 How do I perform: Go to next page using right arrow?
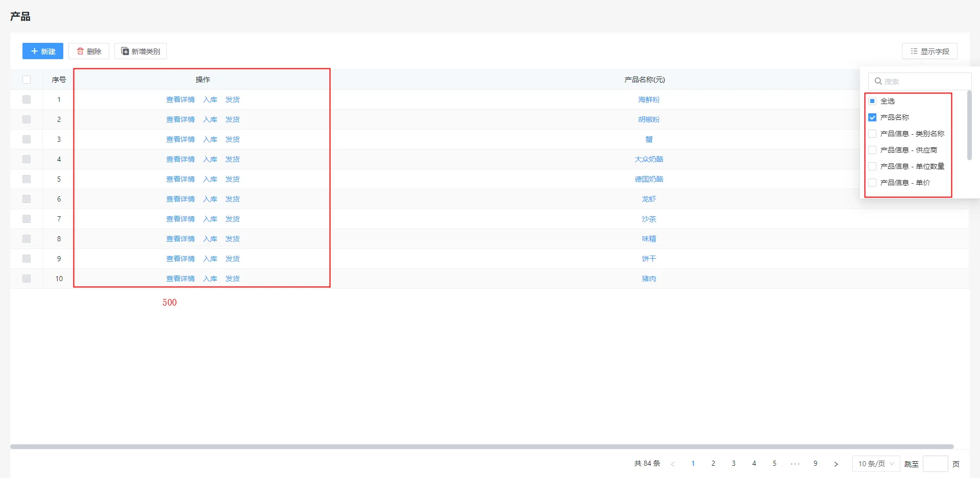coord(836,464)
